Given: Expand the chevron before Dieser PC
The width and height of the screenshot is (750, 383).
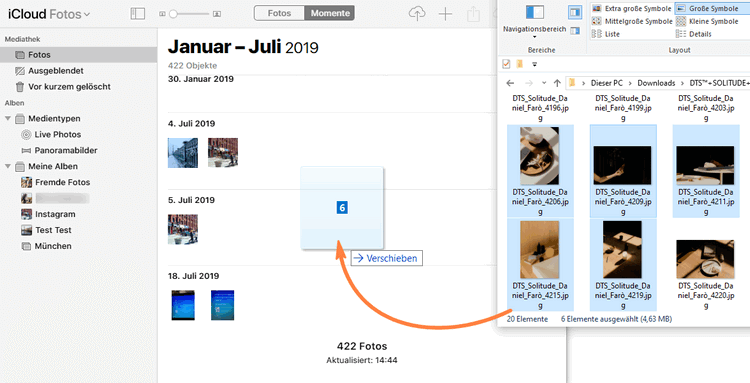Looking at the screenshot, I should (584, 83).
